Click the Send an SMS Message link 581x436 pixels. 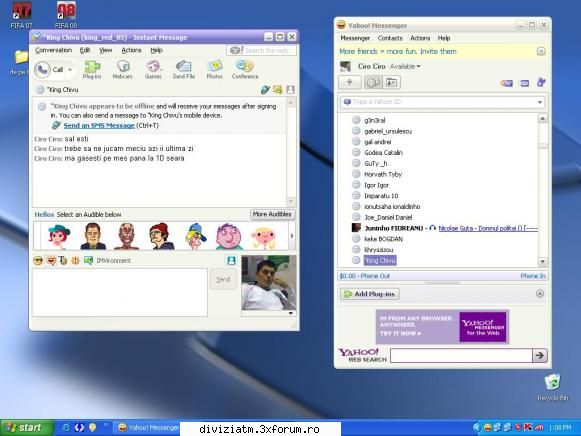click(x=99, y=126)
